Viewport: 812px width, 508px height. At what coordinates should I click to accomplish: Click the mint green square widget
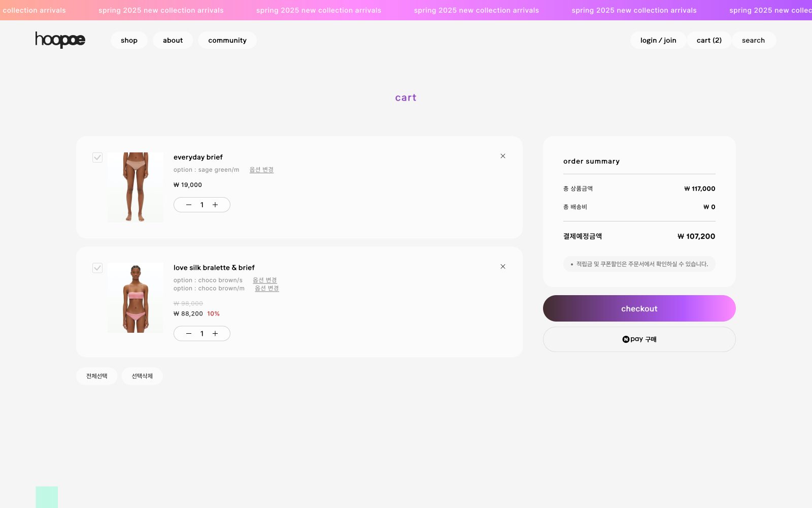(x=47, y=497)
